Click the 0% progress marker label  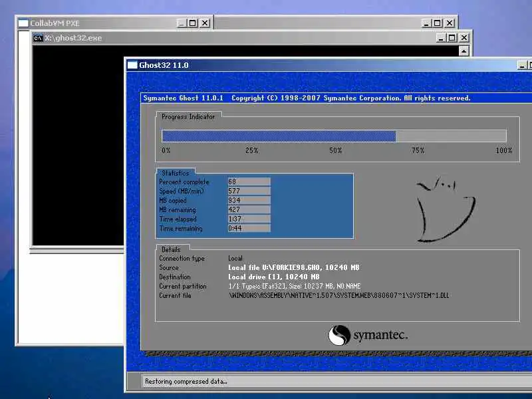[166, 150]
